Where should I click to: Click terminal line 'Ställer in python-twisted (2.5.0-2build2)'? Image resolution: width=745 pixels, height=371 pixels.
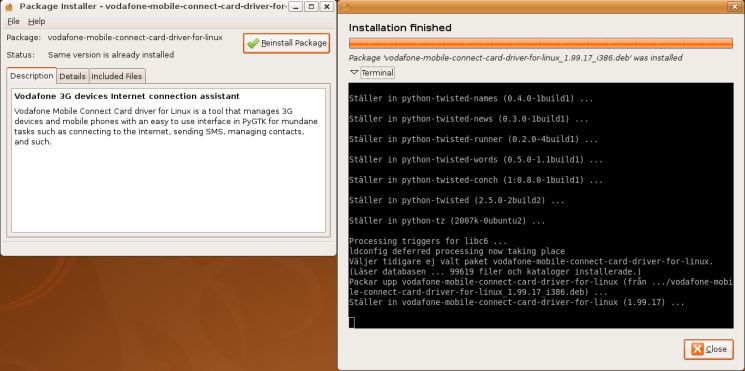[457, 200]
